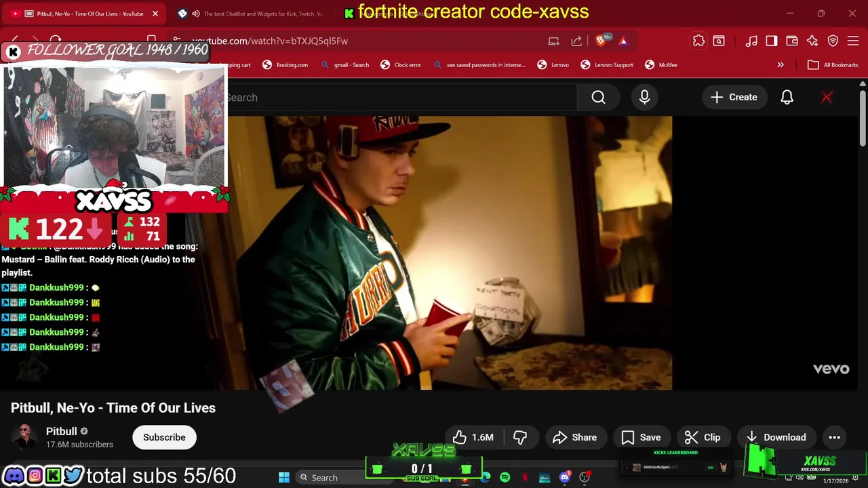Open the Windows Start button
868x488 pixels.
[x=284, y=477]
